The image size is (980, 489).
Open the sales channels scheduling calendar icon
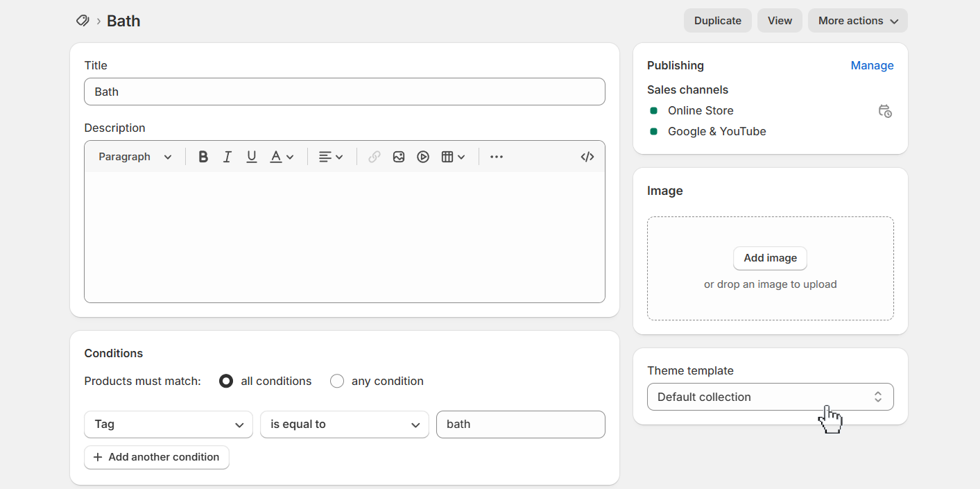885,110
